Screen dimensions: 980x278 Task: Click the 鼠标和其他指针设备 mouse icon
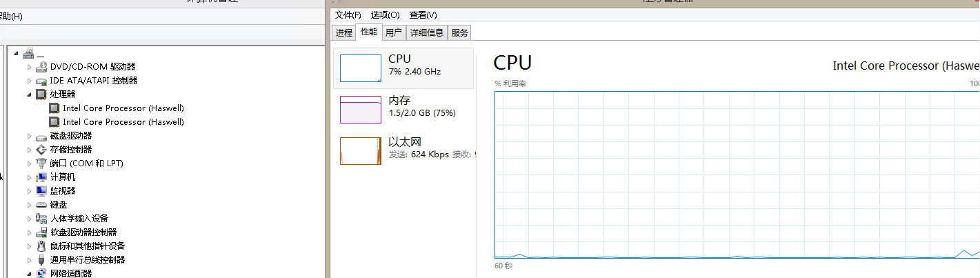[x=41, y=246]
